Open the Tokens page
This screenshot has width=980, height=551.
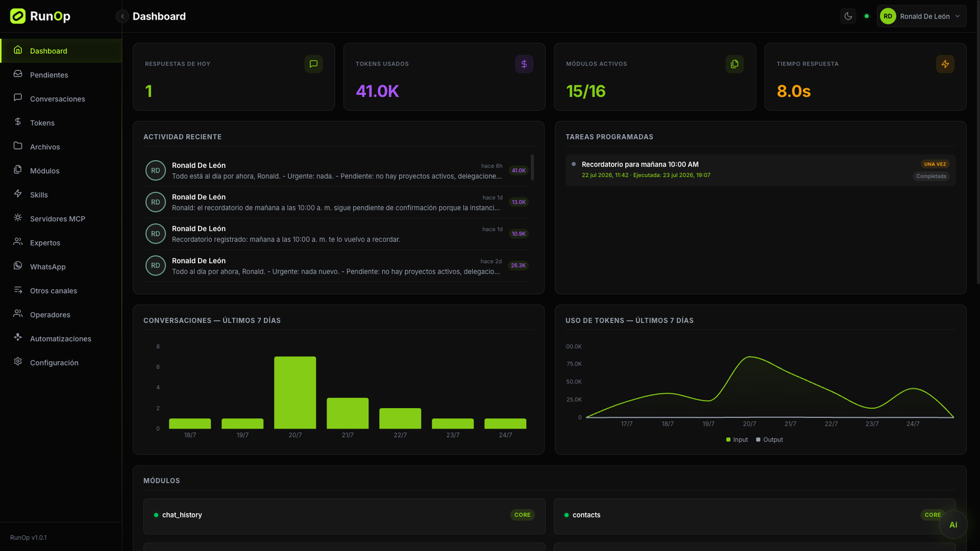click(61, 122)
